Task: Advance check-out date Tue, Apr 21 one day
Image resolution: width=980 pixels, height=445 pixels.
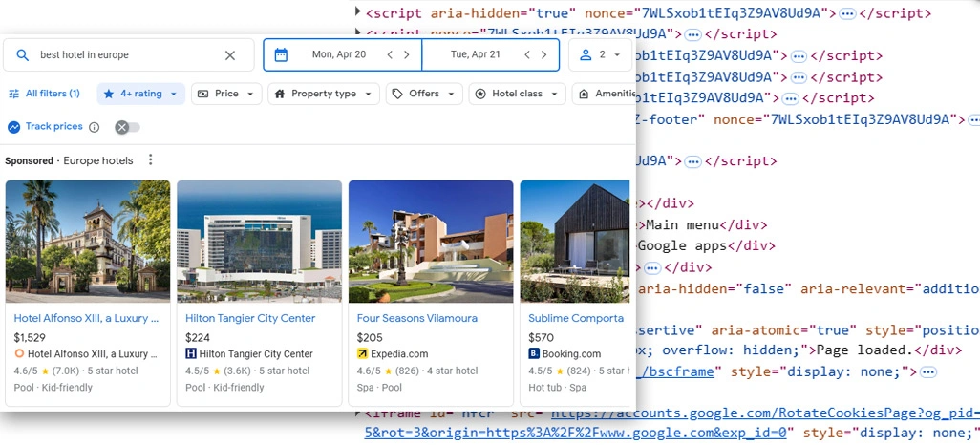Action: [544, 55]
